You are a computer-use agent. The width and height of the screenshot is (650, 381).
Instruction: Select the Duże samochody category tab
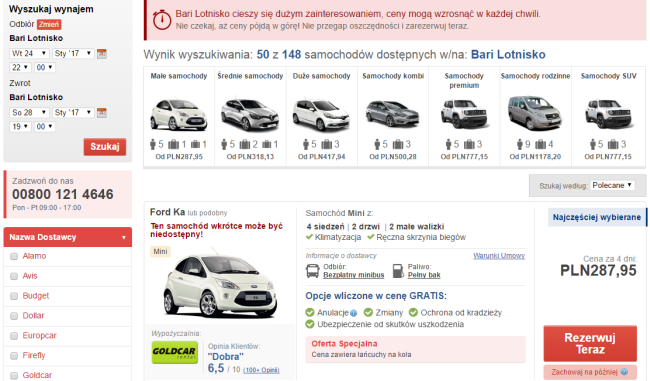coord(322,116)
